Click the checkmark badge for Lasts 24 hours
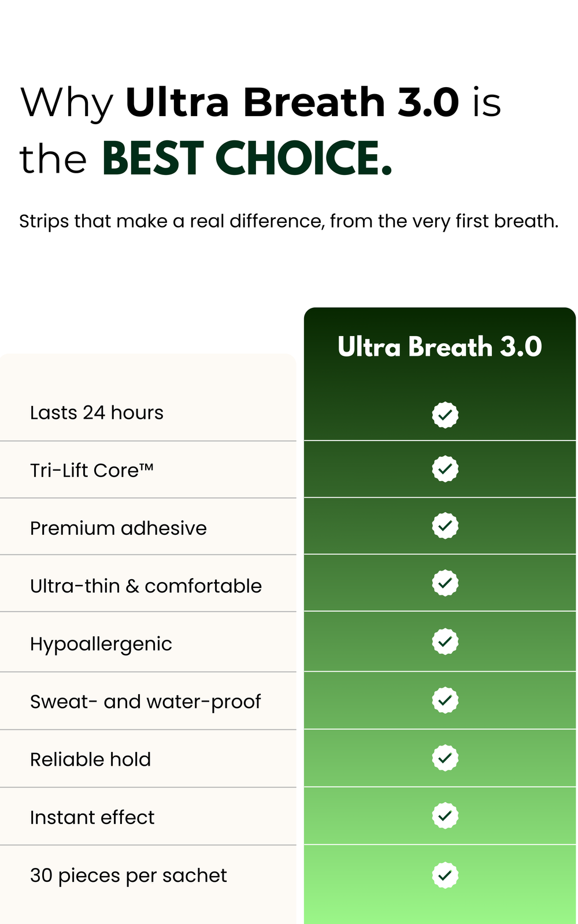The width and height of the screenshot is (578, 924). (445, 415)
